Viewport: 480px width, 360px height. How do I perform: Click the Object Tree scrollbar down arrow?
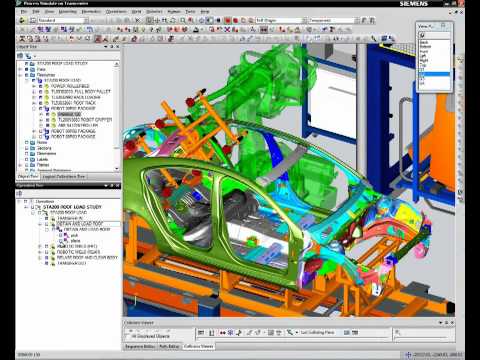[117, 169]
